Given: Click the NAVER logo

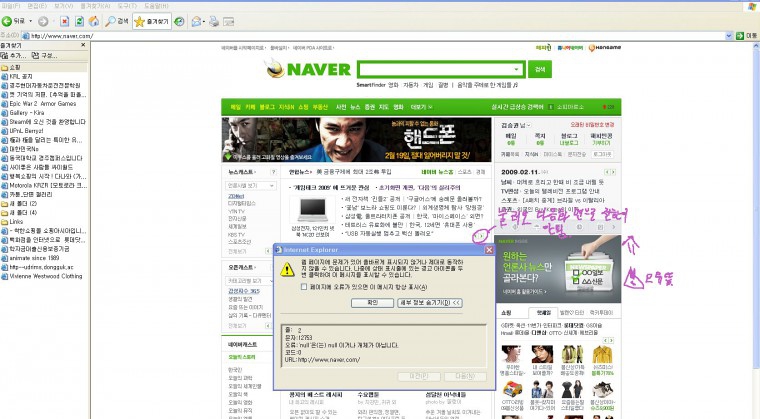Looking at the screenshot, I should click(x=309, y=69).
